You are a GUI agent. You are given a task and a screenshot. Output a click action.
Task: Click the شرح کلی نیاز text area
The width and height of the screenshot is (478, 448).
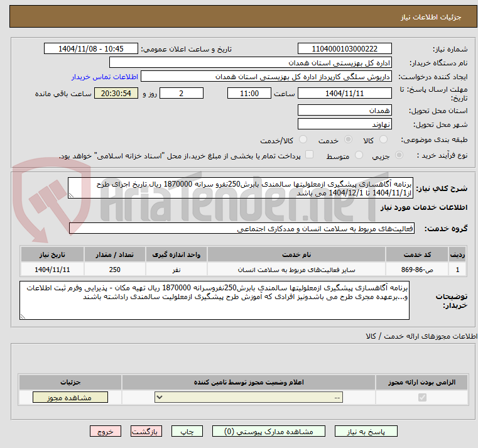coord(241,188)
